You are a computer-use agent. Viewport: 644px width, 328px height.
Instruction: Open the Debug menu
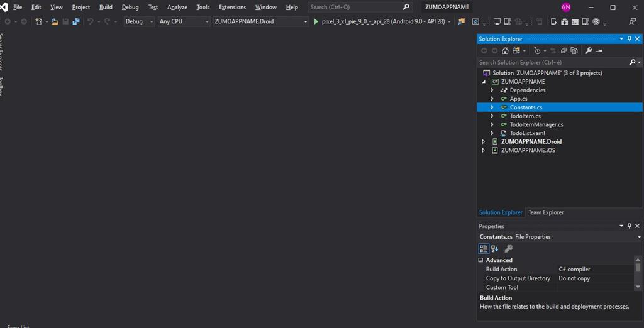[130, 7]
